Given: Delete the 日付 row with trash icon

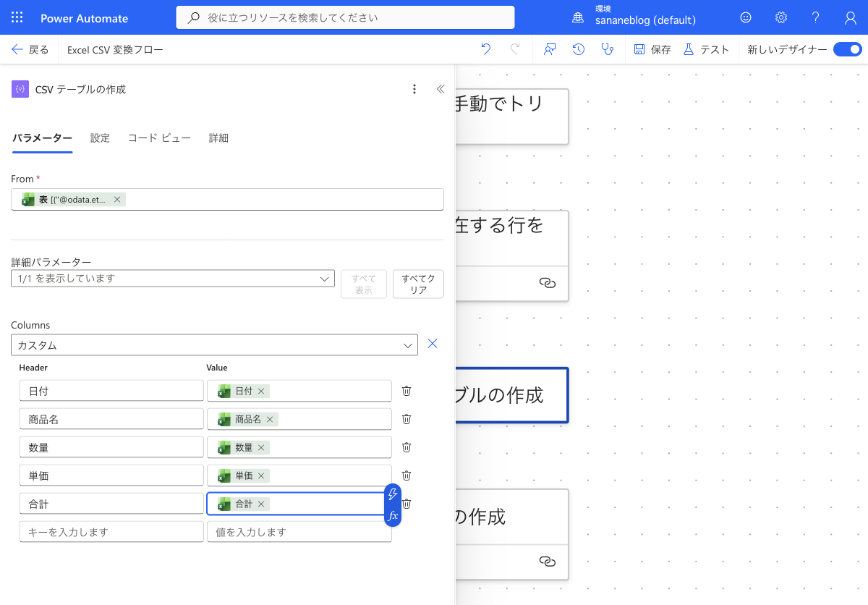Looking at the screenshot, I should (407, 391).
